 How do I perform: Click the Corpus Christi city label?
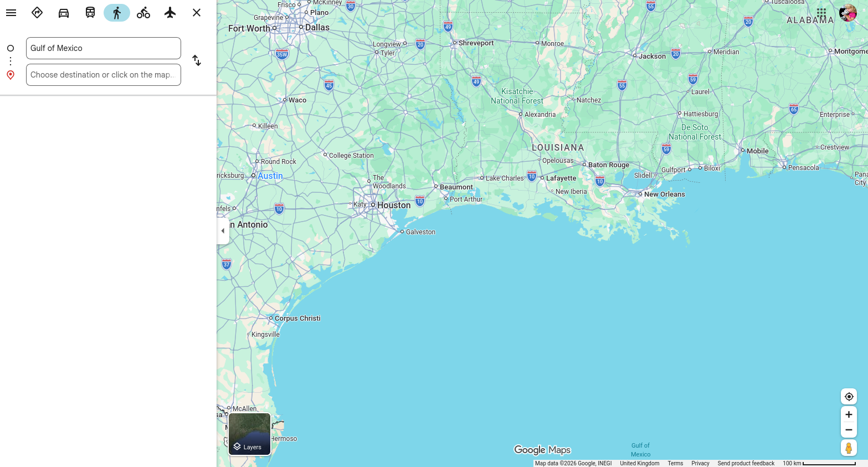[297, 319]
